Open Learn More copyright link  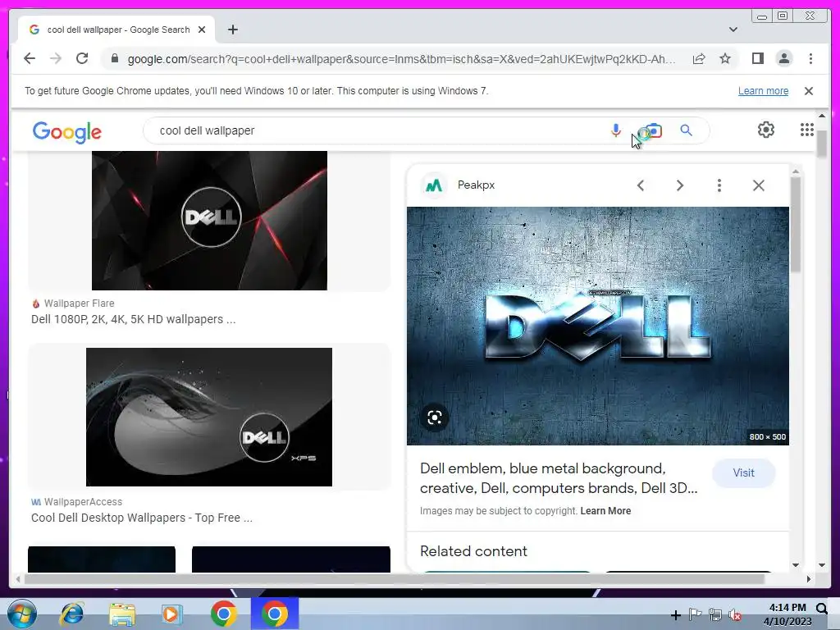pyautogui.click(x=605, y=511)
